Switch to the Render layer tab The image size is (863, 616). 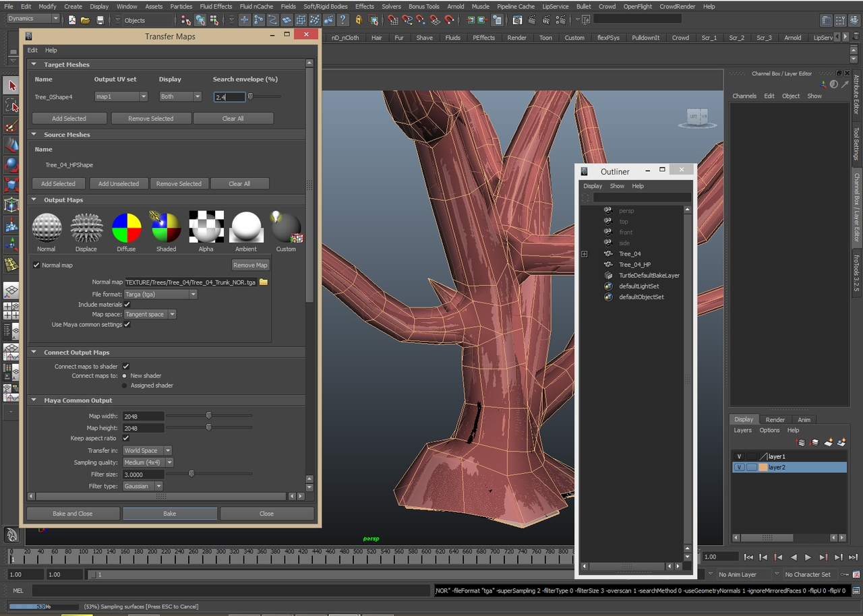tap(775, 419)
